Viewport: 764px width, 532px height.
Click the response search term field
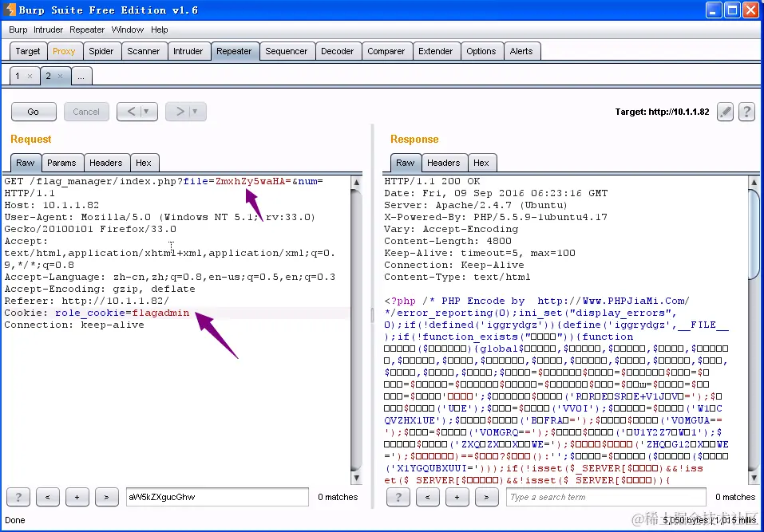click(x=606, y=497)
